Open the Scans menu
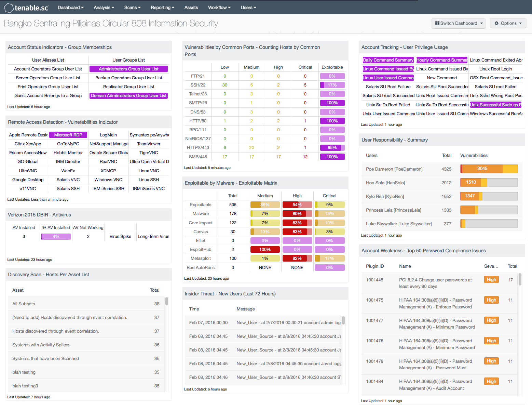Viewport: 532px width, 411px height. point(133,8)
